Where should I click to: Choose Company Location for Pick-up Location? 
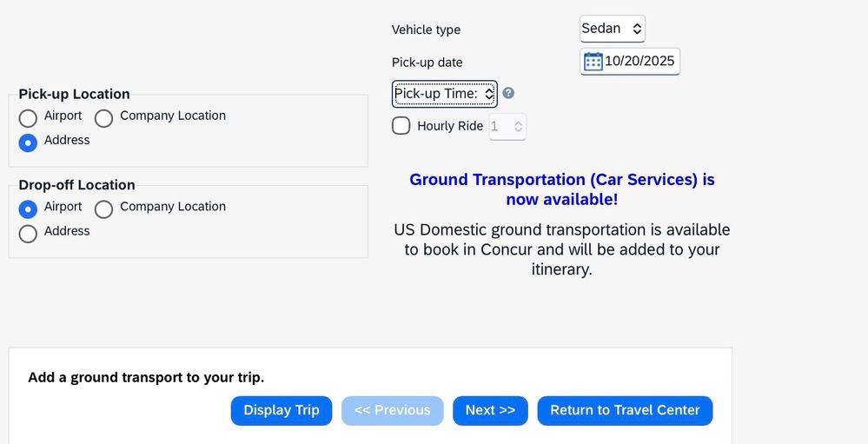coord(103,117)
